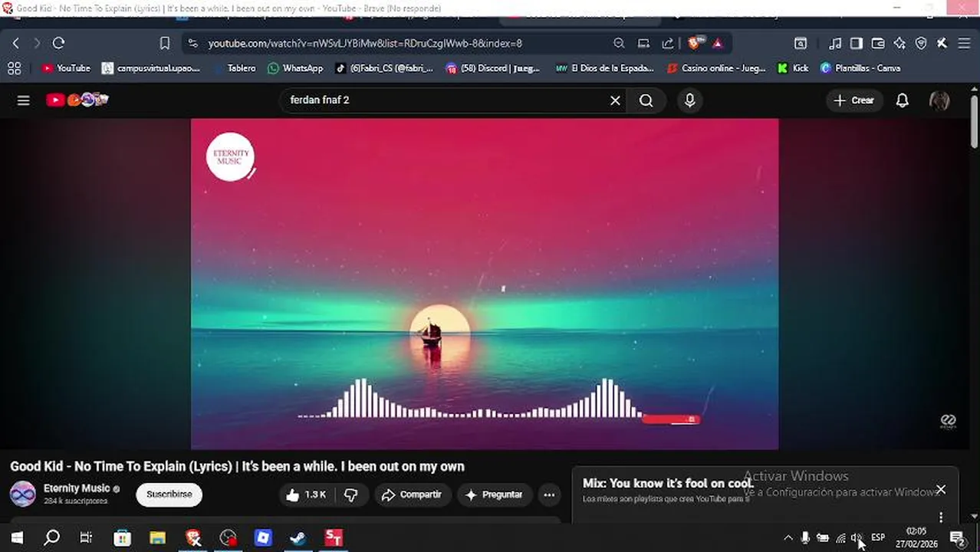Open the Mix panel vertical dots menu
This screenshot has height=552, width=980.
point(941,517)
